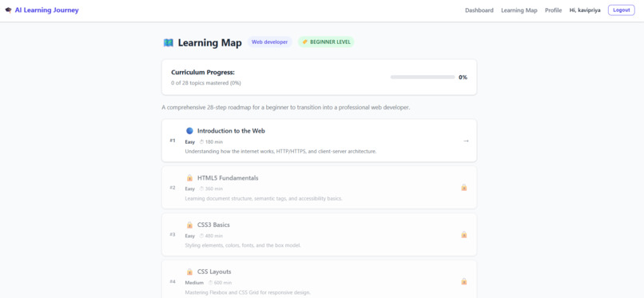Click the 0% progress label

click(463, 77)
